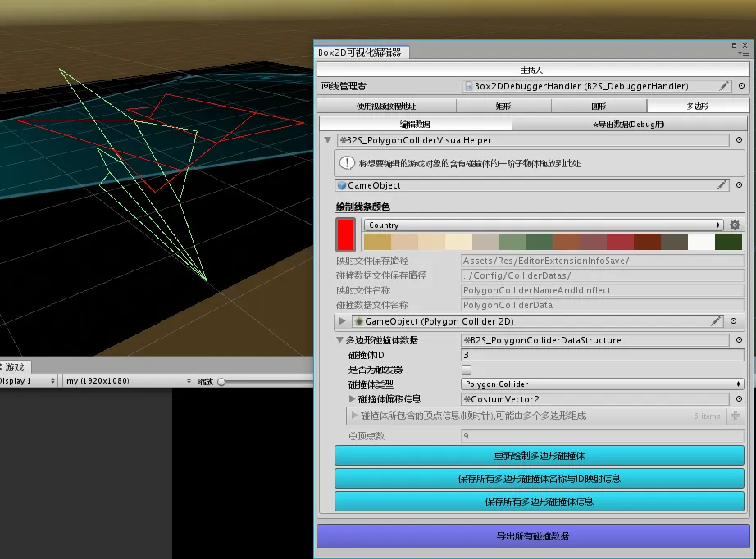This screenshot has width=756, height=559.
Task: Click the Box2DDebuggerHandler object field
Action: click(597, 86)
